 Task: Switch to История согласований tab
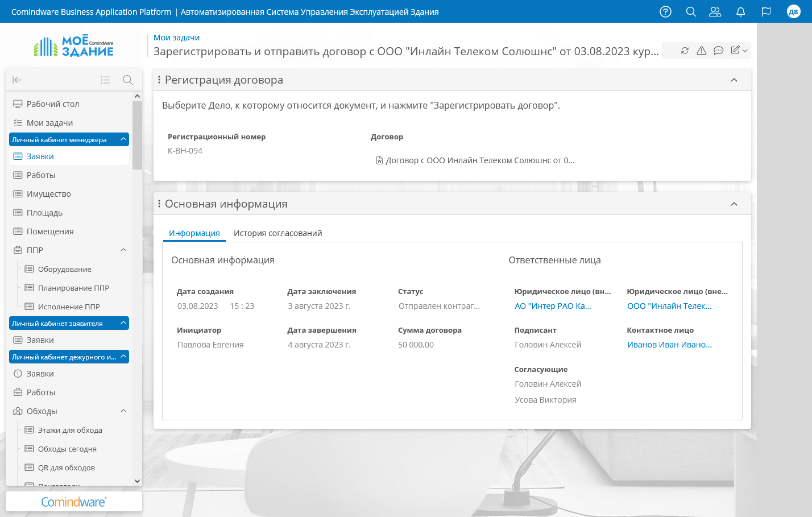tap(277, 233)
